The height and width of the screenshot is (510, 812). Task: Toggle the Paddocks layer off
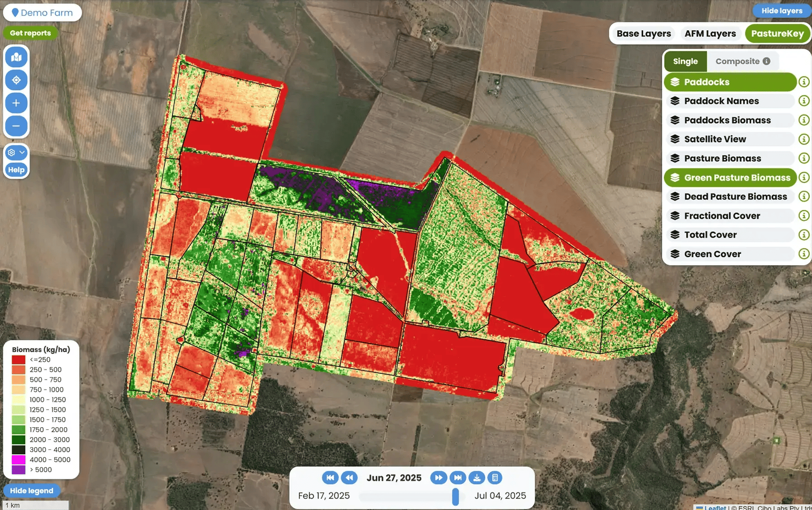(x=730, y=82)
